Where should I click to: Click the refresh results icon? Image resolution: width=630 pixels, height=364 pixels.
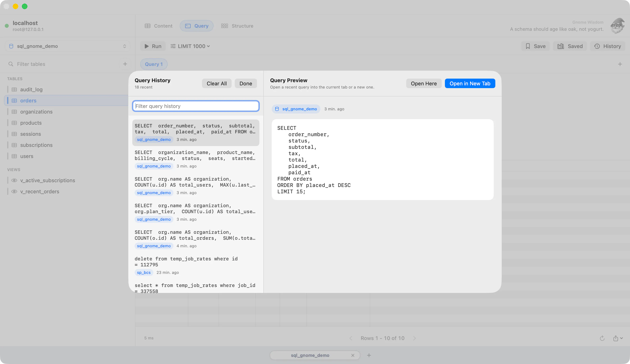[x=602, y=338]
